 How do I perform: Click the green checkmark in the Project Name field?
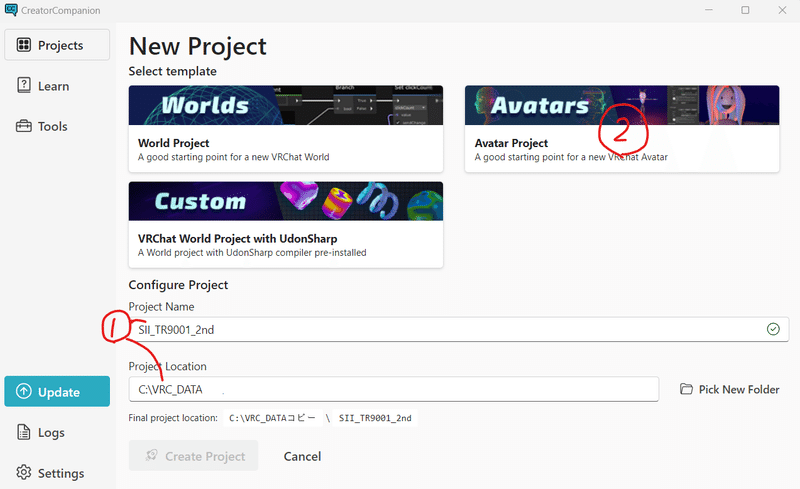pyautogui.click(x=773, y=329)
